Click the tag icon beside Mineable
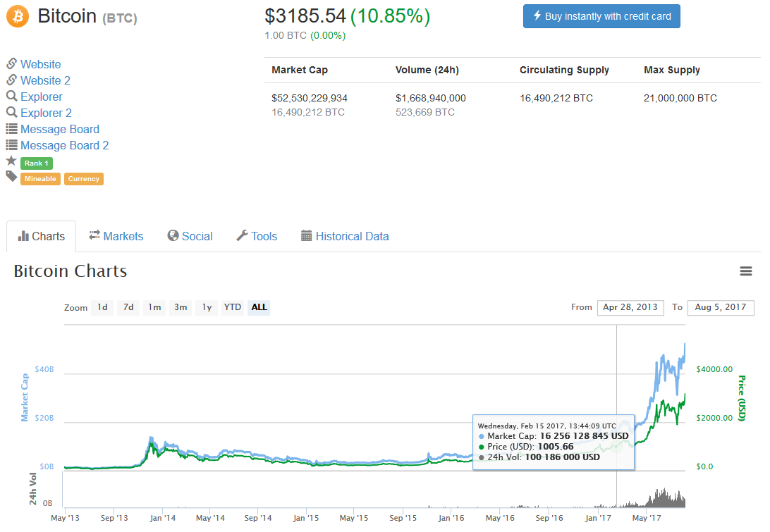This screenshot has width=770, height=532. (x=11, y=176)
